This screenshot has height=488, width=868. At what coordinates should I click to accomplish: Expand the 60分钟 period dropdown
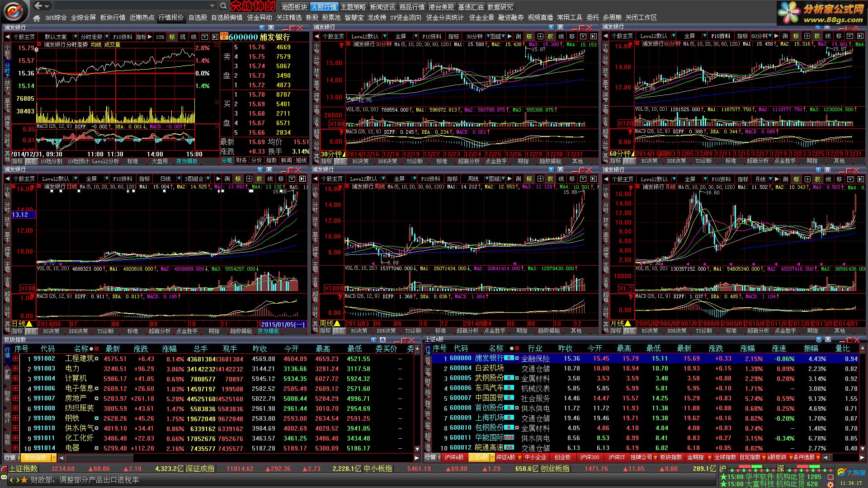(771, 36)
